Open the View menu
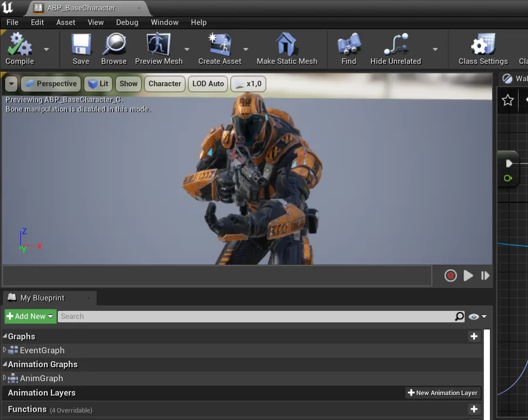 click(96, 22)
